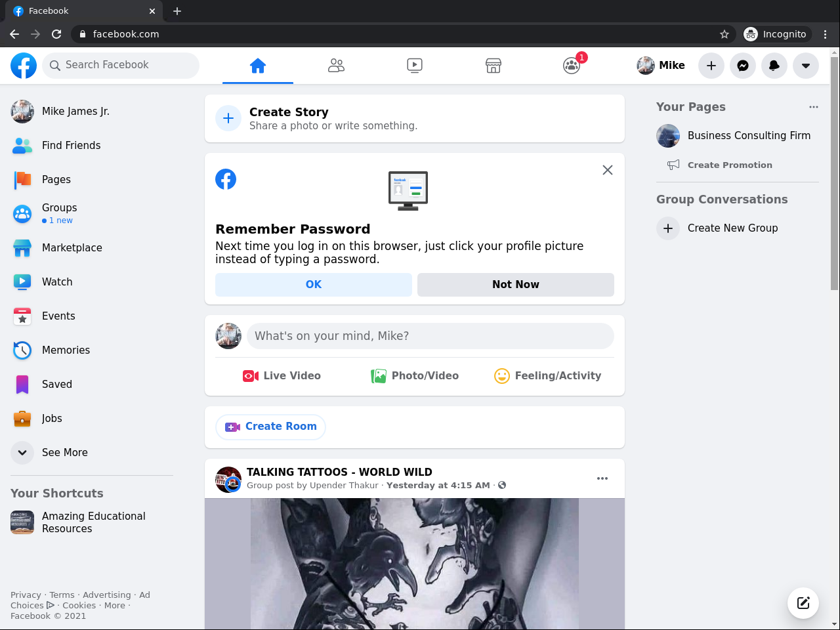Open the Marketplace tab icon
This screenshot has height=630, width=840.
[493, 66]
